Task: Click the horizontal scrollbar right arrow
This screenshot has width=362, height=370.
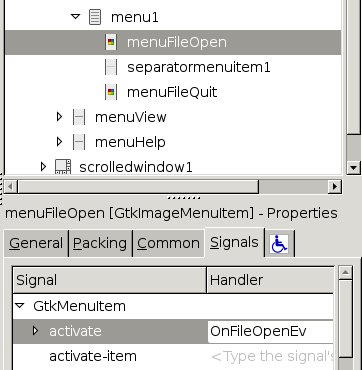Action: pyautogui.click(x=335, y=186)
